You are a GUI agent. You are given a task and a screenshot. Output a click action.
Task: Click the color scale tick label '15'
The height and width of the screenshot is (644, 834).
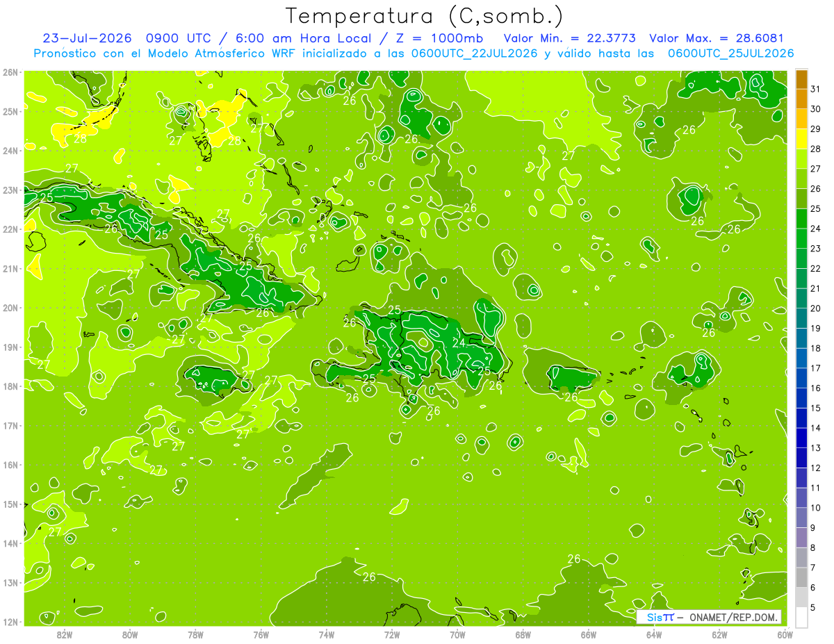[816, 408]
